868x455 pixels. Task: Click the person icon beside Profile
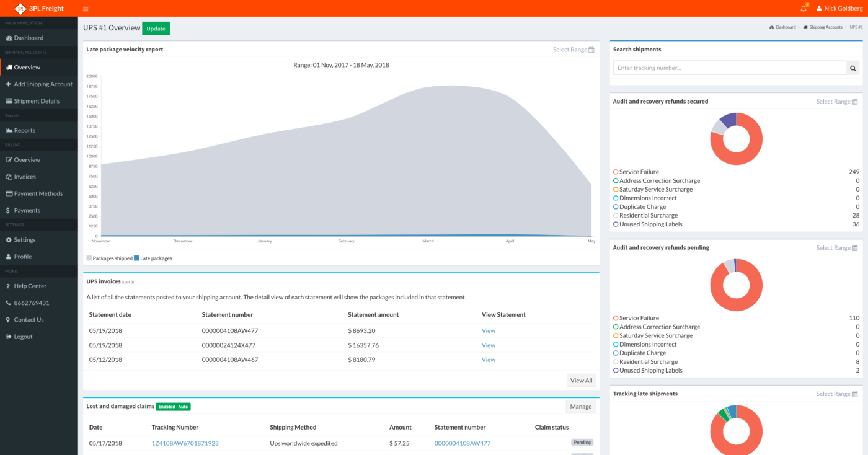pyautogui.click(x=9, y=257)
